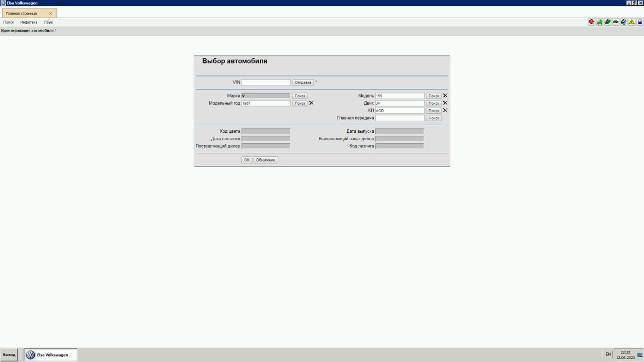Click the Volkswagen logo in the taskbar
The image size is (644, 362).
31,355
